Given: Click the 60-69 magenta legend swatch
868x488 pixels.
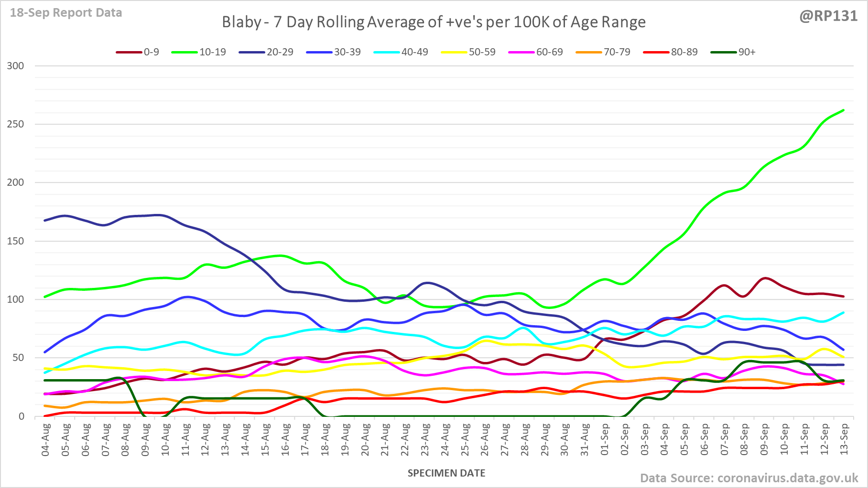Looking at the screenshot, I should pyautogui.click(x=521, y=52).
